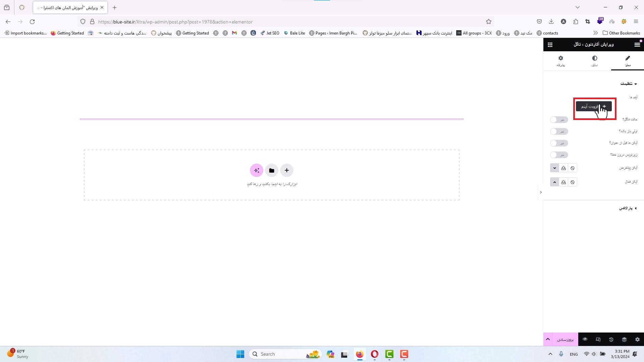The width and height of the screenshot is (644, 362).
Task: Collapse the تنظیمات section
Action: [629, 84]
